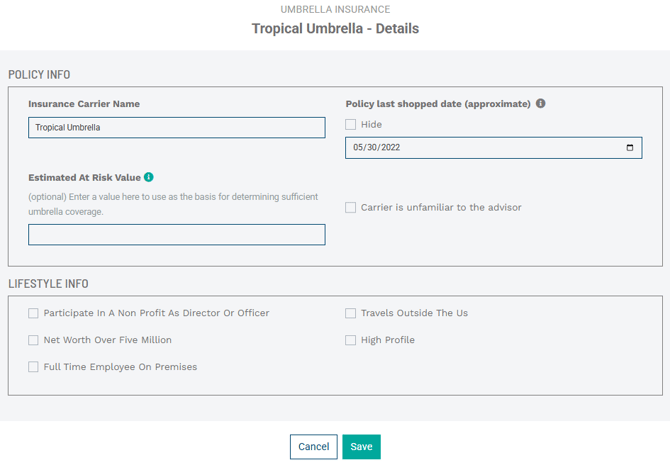Mark the High Profile checkbox
The width and height of the screenshot is (670, 465).
[x=351, y=340]
